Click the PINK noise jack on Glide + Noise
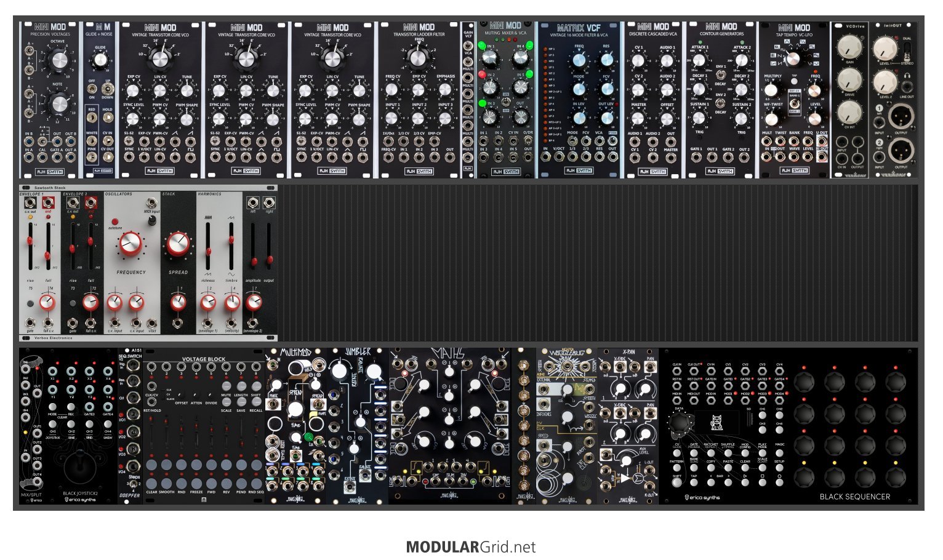The image size is (943, 560). tap(92, 157)
